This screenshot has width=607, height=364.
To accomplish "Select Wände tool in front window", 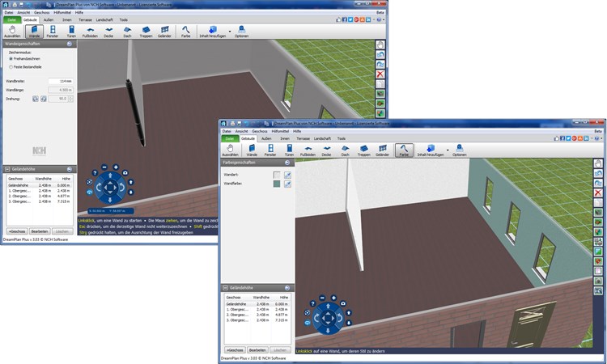I will [x=252, y=150].
